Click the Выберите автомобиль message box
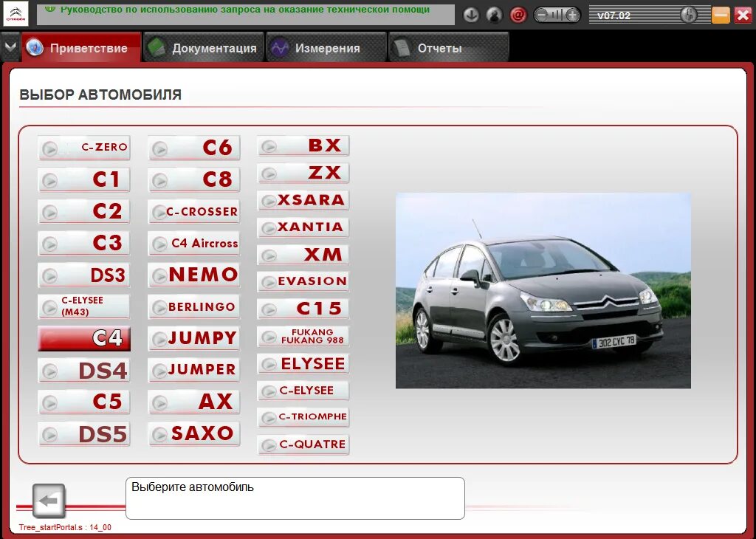Viewport: 756px width, 539px height. (x=295, y=498)
